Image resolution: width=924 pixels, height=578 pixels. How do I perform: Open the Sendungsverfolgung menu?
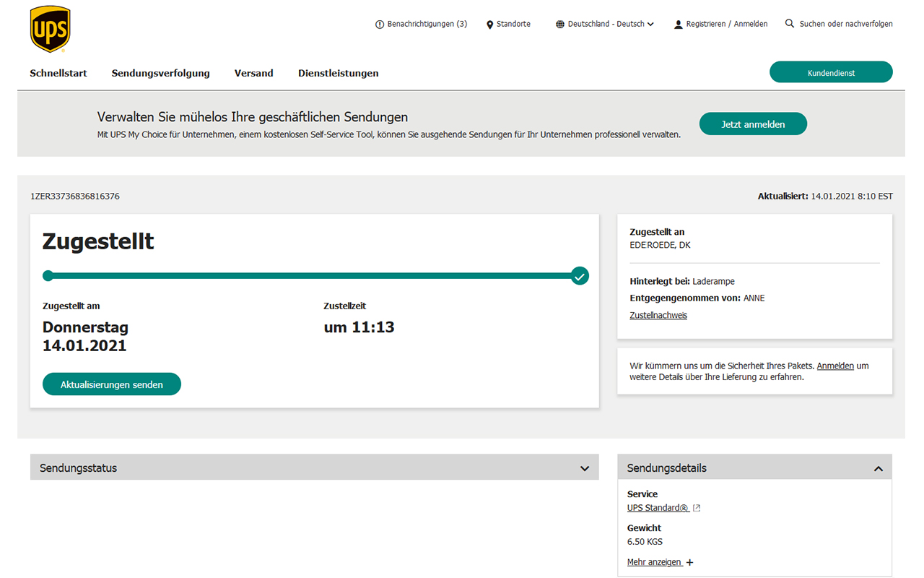(x=160, y=73)
